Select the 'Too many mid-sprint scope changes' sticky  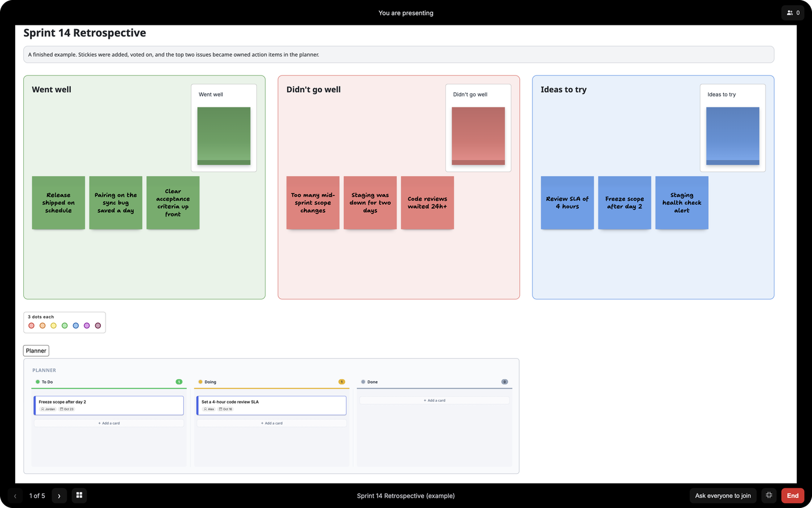313,203
